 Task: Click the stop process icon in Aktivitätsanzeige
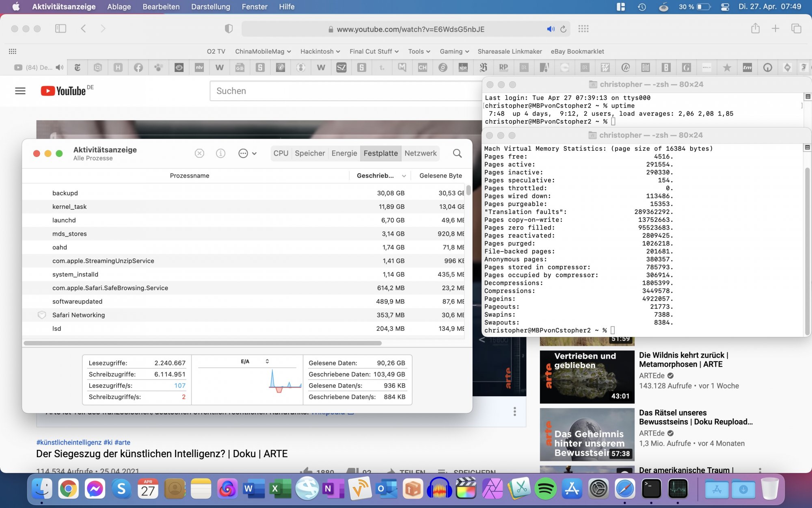199,153
